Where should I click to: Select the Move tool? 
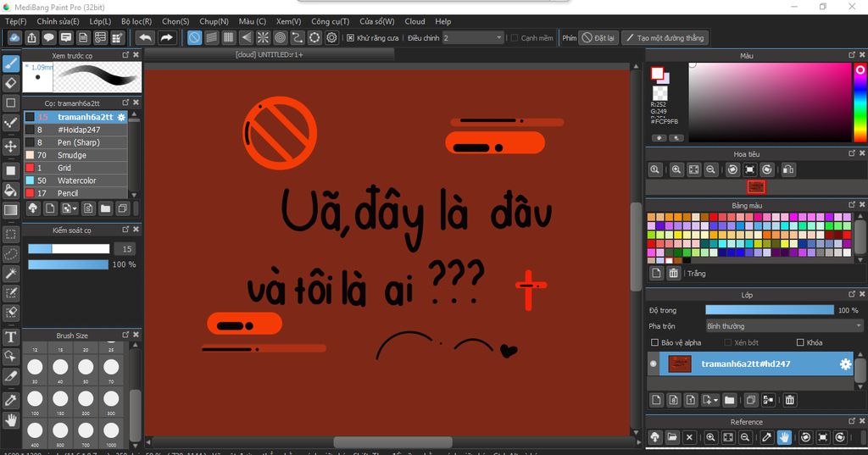[10, 147]
